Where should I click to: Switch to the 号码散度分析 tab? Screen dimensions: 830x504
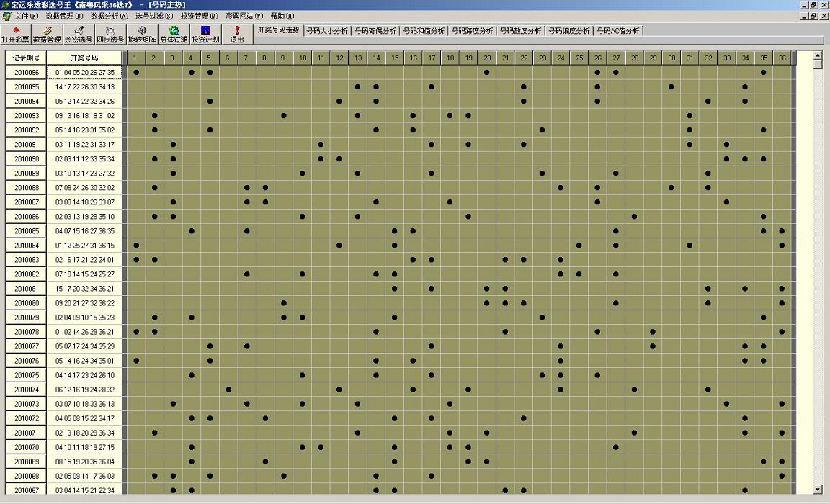coord(521,31)
